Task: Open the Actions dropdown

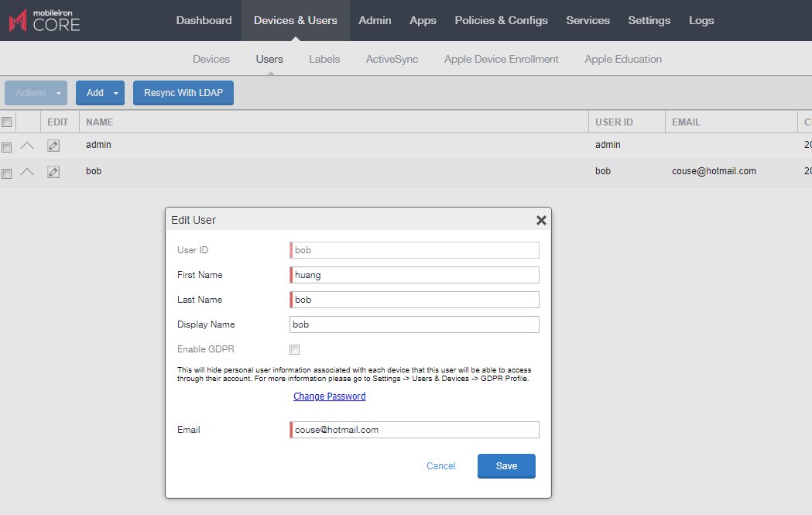Action: 36,92
